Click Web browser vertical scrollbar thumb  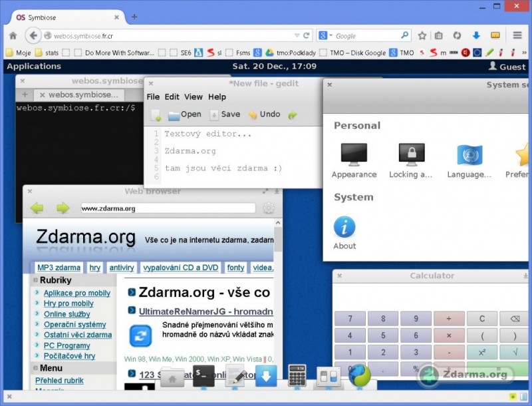[278, 240]
